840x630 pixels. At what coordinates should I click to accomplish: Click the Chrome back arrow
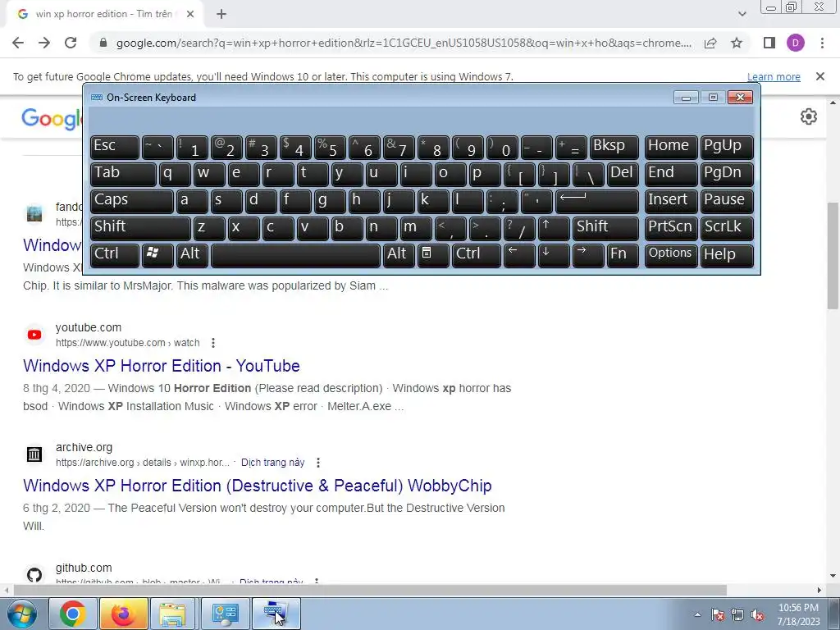click(x=18, y=43)
